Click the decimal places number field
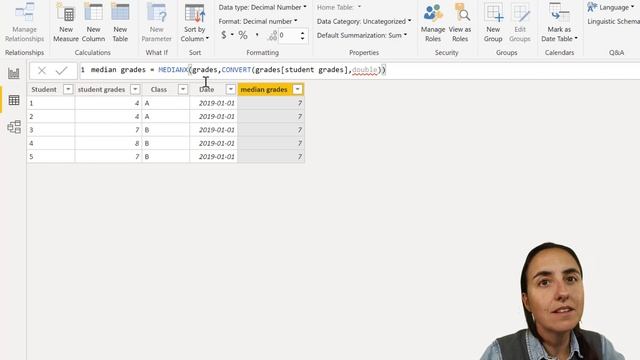The height and width of the screenshot is (360, 640). tap(288, 36)
